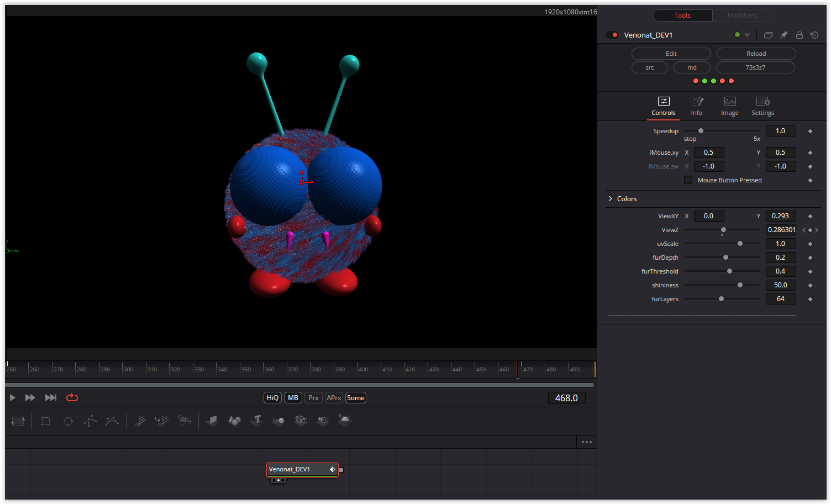The height and width of the screenshot is (504, 831).
Task: Click the Edit button
Action: [x=671, y=54]
